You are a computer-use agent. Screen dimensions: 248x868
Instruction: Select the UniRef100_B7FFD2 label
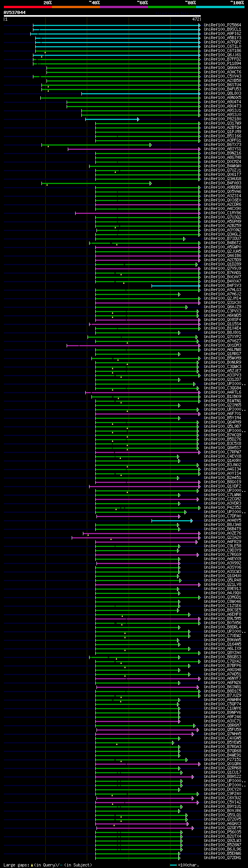[x=222, y=59]
